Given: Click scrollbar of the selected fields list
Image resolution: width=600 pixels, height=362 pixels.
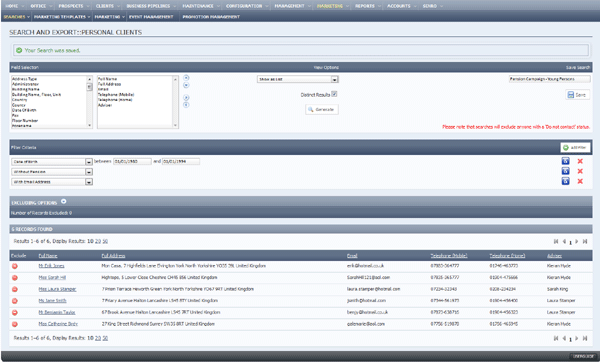Looking at the screenshot, I should tap(176, 102).
